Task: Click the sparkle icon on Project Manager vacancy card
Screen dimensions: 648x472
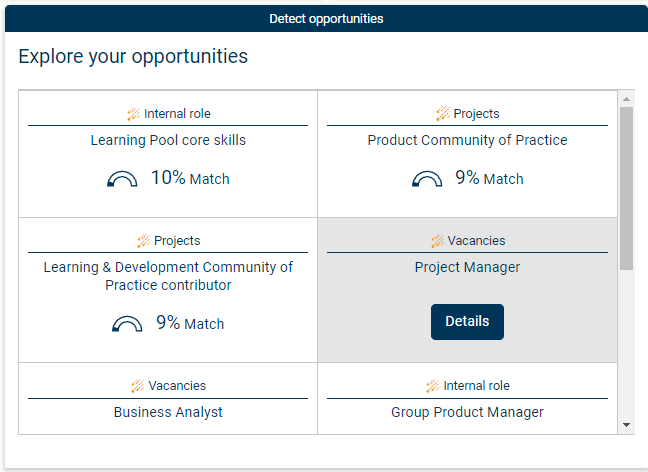Action: (437, 241)
